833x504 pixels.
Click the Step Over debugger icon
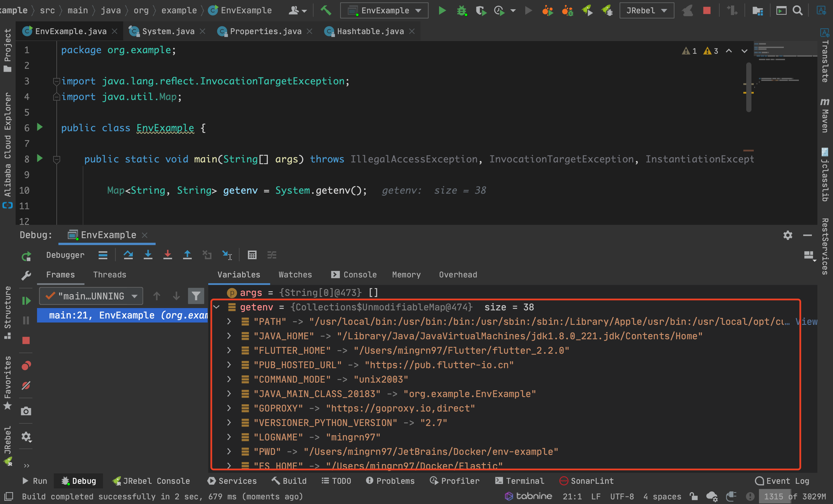click(x=128, y=255)
